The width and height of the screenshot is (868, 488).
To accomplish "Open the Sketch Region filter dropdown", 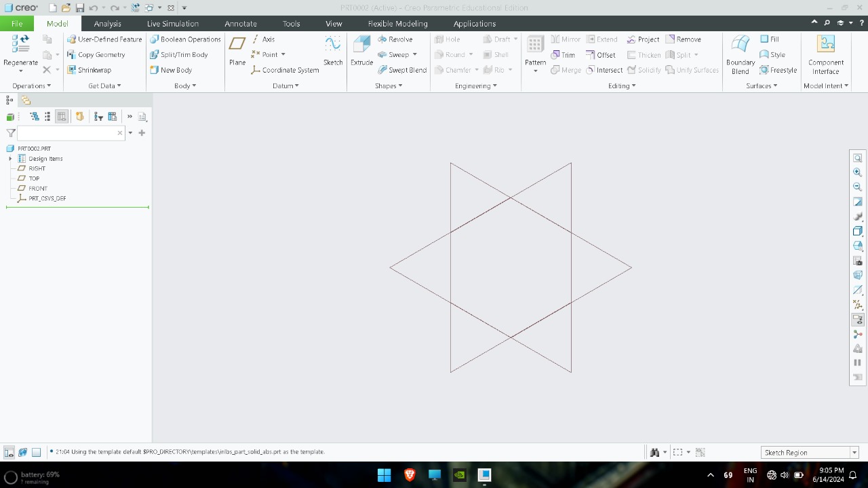I will tap(854, 452).
